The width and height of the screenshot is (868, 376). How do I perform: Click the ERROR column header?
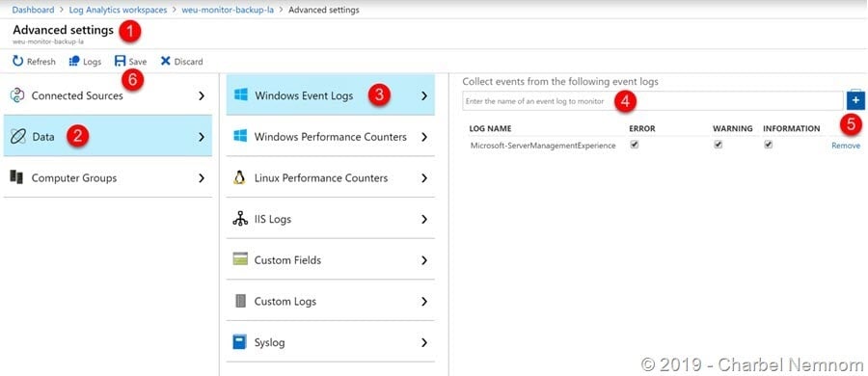click(x=642, y=128)
